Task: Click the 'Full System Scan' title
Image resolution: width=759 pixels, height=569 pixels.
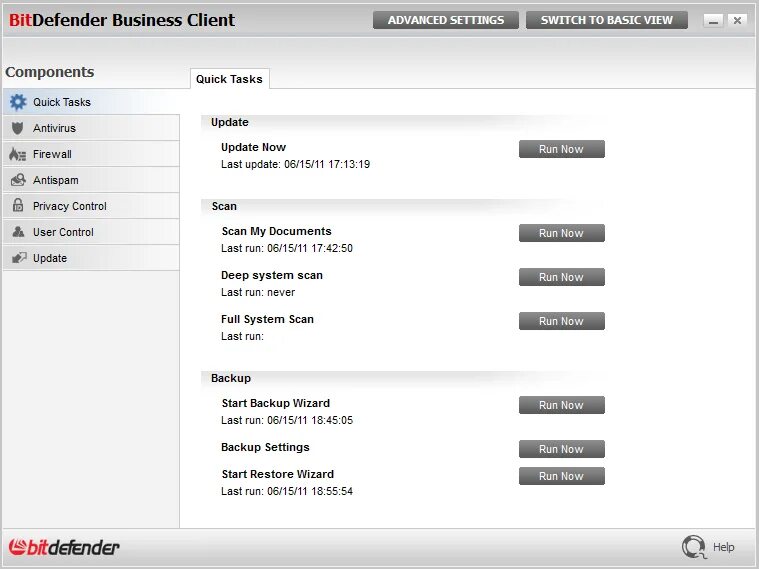Action: point(268,319)
